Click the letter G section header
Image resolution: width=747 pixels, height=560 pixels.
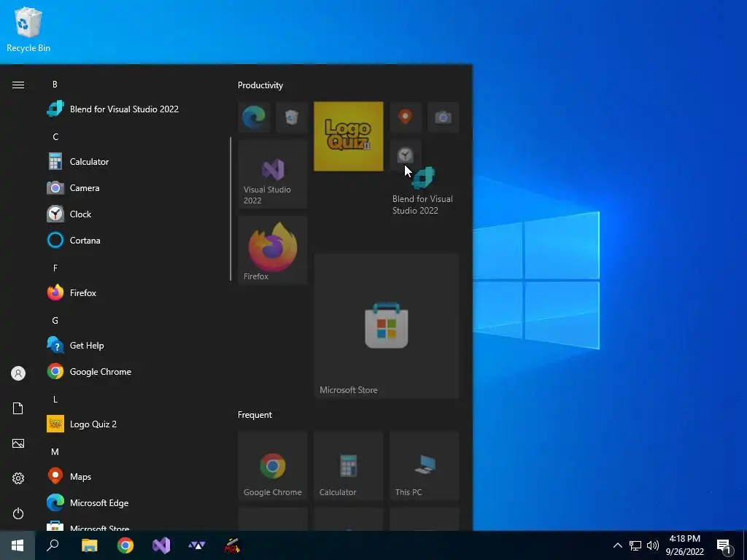point(55,321)
